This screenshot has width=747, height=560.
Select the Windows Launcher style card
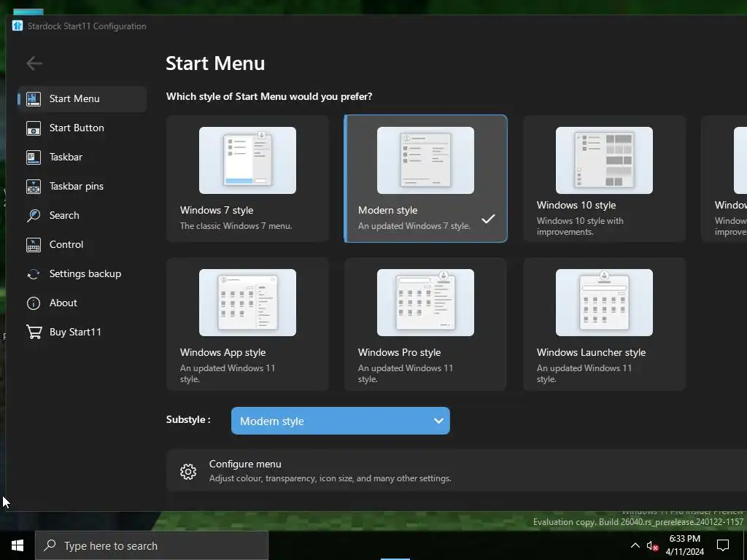point(604,324)
